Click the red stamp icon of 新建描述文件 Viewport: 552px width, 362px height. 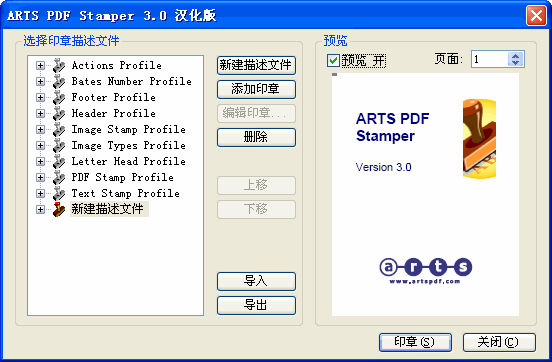[x=59, y=209]
